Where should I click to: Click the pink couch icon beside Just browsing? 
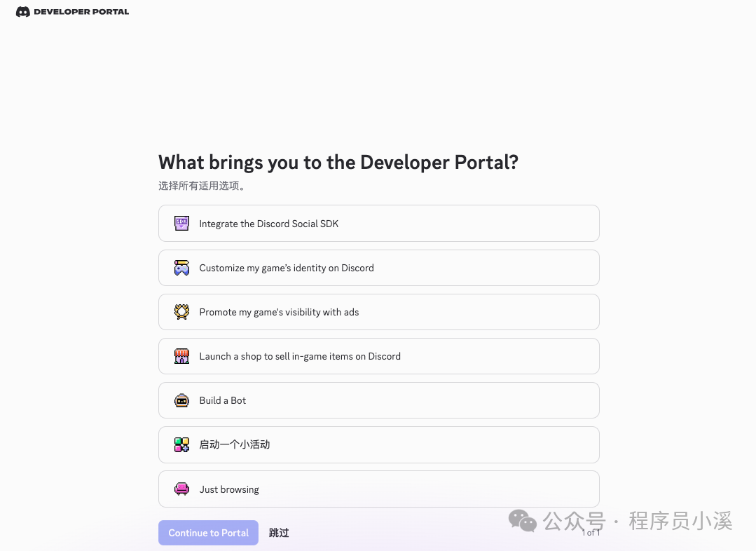181,489
